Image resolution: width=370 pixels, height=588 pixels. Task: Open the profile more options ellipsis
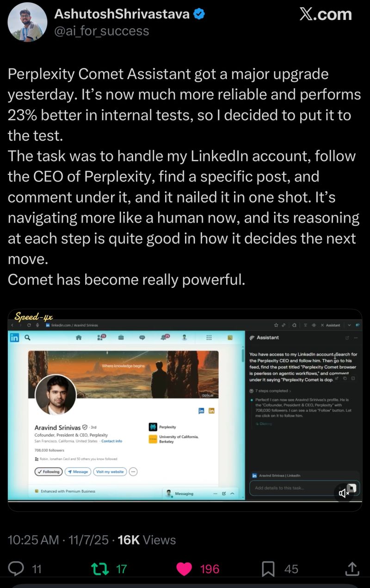click(x=133, y=471)
